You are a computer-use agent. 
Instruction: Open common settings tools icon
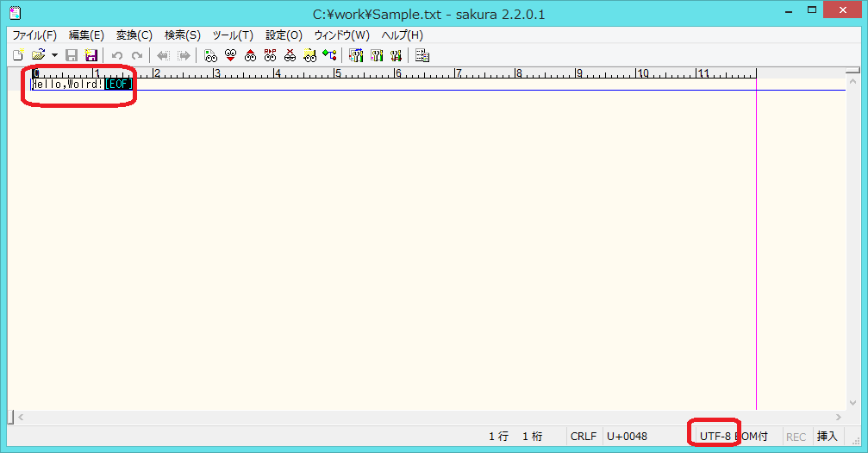click(396, 55)
